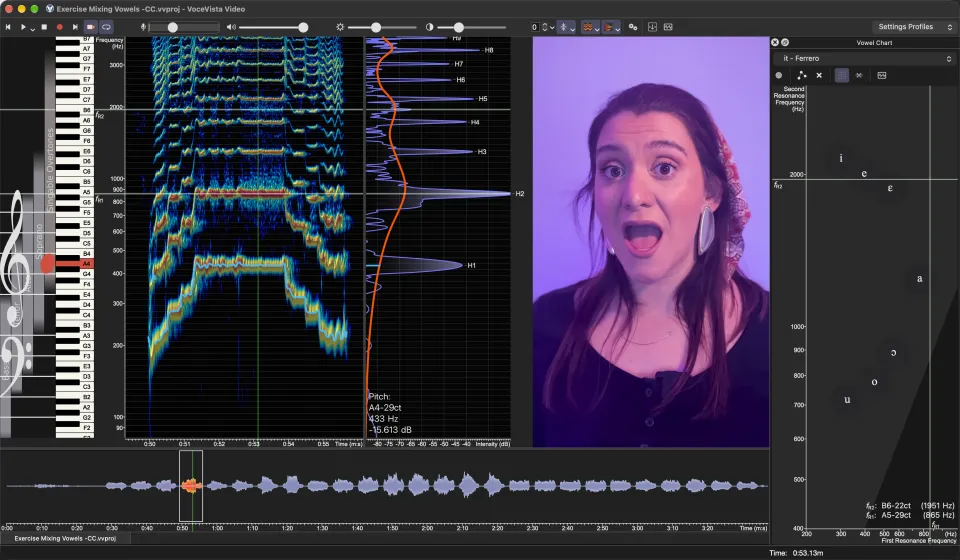Click the image snapshot toolbar icon
The width and height of the screenshot is (960, 560).
point(668,27)
